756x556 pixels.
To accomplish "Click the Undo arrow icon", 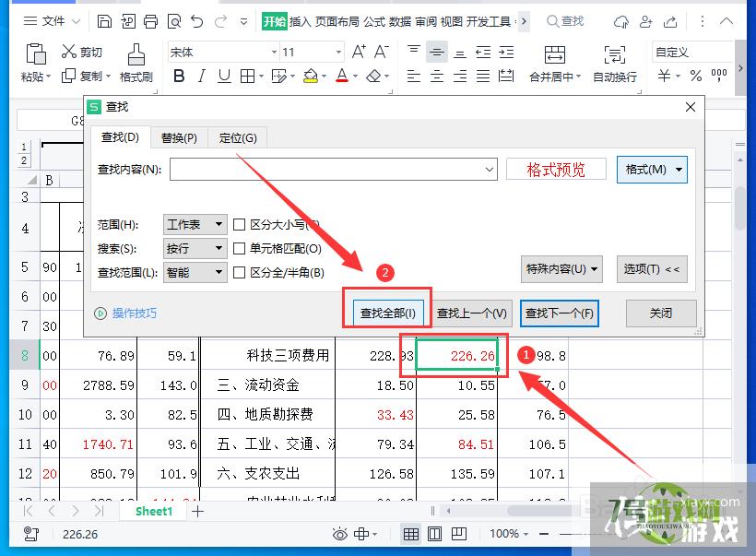I will click(196, 21).
